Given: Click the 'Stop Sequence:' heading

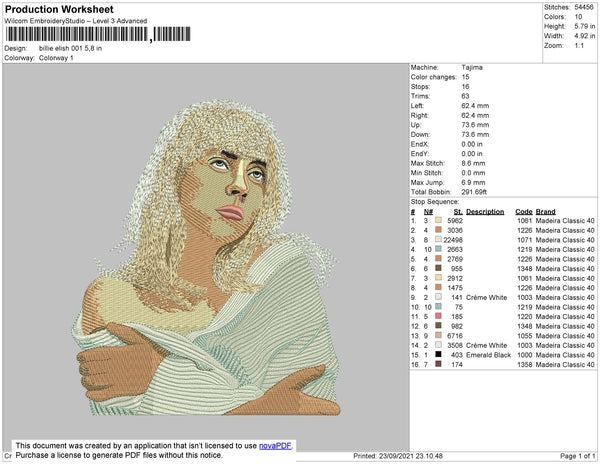Looking at the screenshot, I should 435,202.
